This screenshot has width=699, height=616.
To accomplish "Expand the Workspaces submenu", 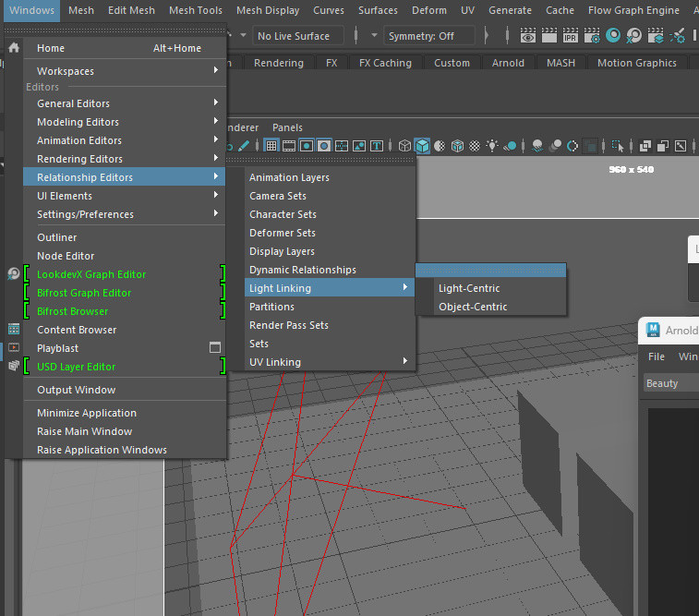I will (125, 71).
